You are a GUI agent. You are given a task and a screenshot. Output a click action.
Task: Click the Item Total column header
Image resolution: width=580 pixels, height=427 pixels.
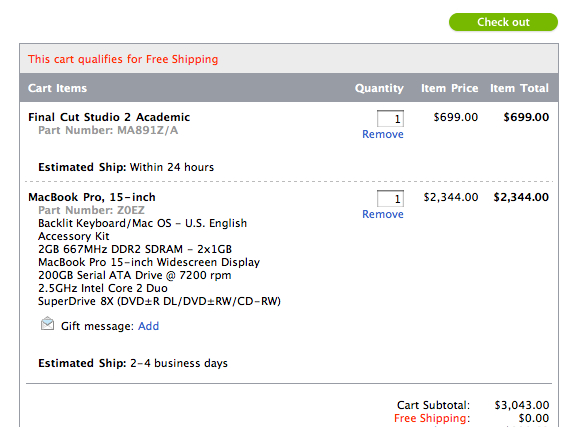[x=519, y=88]
